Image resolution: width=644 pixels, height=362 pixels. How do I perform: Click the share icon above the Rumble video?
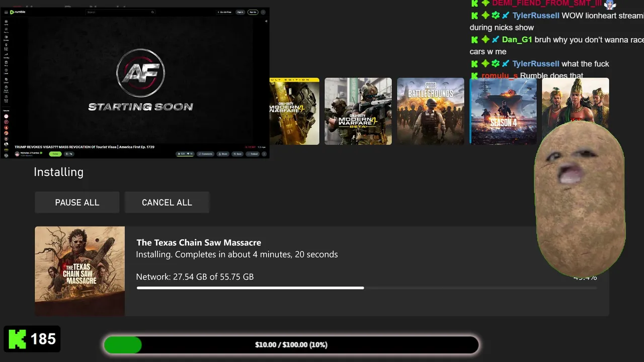pyautogui.click(x=266, y=21)
